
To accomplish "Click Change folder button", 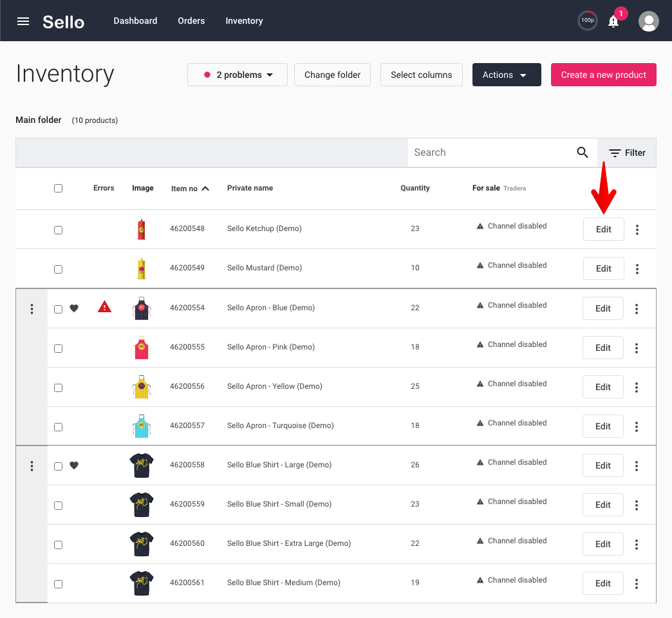I will [x=333, y=75].
